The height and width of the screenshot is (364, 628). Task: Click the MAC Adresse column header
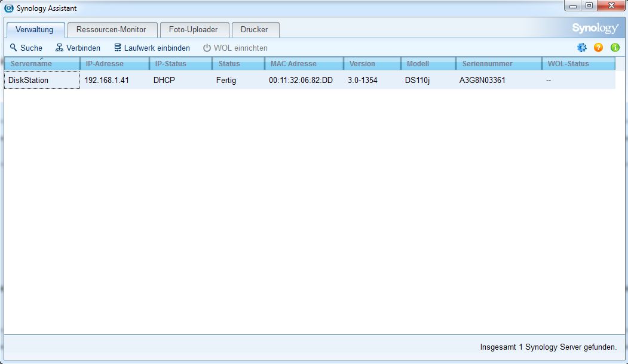304,64
